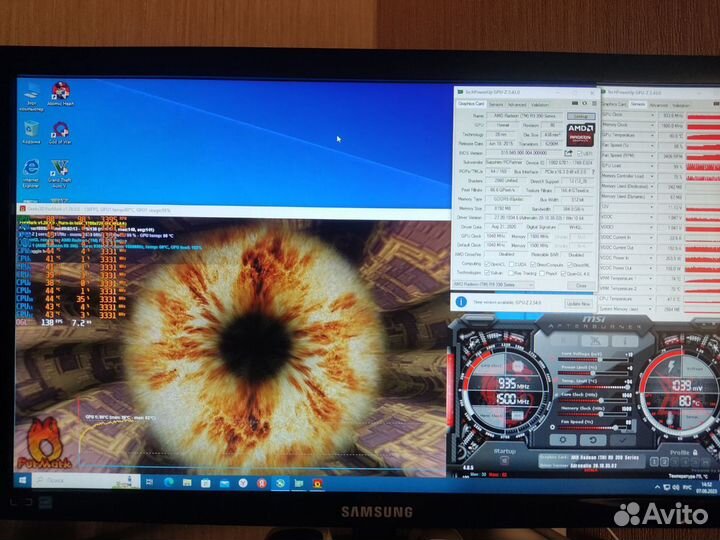Expand the Memory Clock sensor dropdown
The image size is (720, 540).
point(652,125)
